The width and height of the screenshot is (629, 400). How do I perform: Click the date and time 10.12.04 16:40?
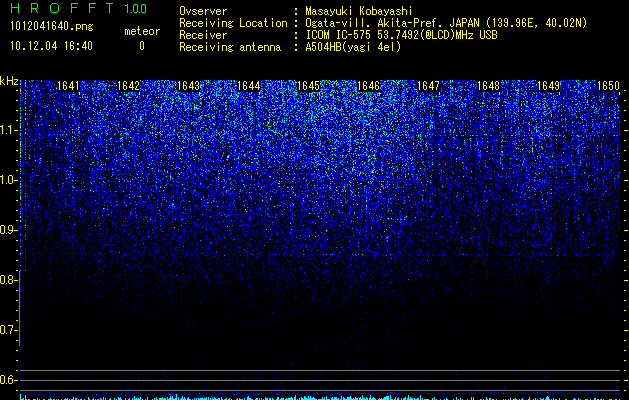click(51, 46)
